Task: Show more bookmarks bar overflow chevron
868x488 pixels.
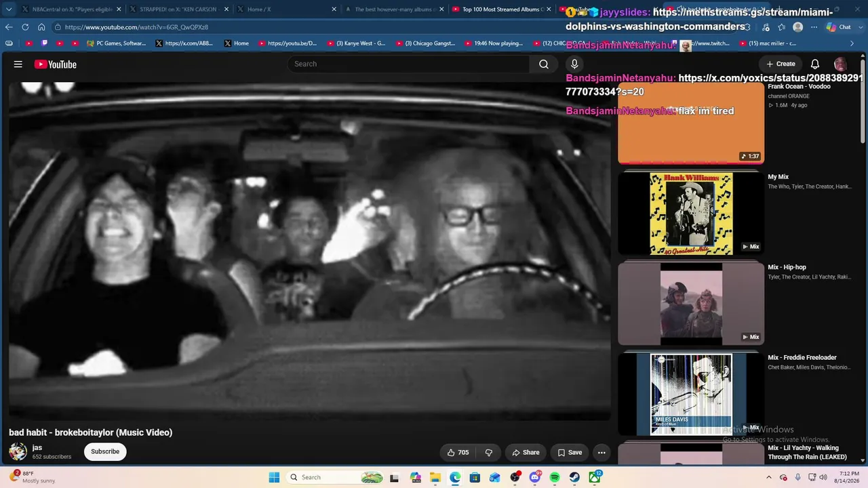Action: click(852, 43)
